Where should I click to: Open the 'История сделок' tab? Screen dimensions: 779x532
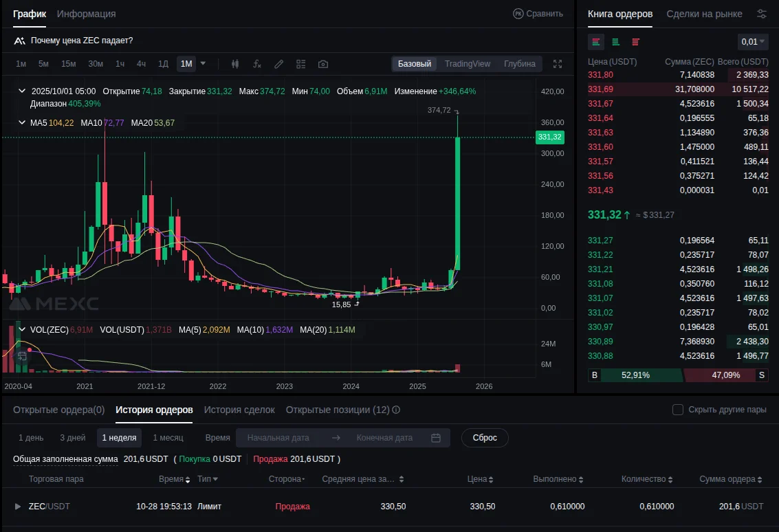pos(239,410)
